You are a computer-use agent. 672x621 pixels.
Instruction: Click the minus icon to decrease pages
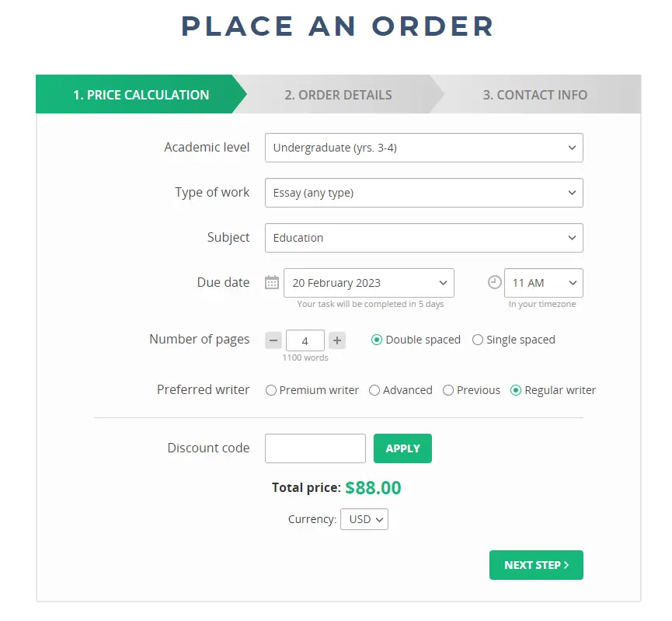tap(273, 340)
